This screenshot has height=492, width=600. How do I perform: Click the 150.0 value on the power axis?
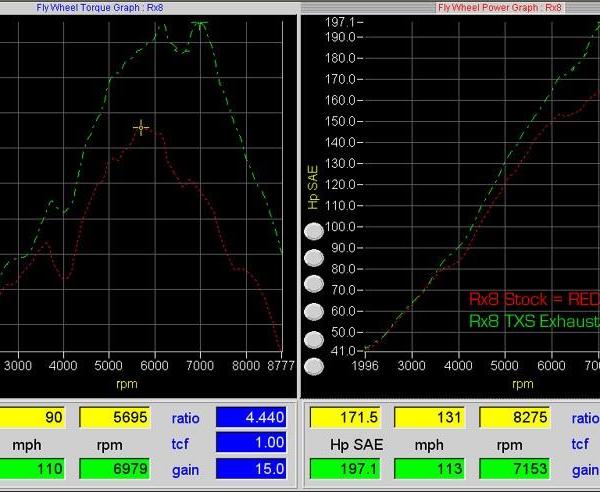pos(340,121)
